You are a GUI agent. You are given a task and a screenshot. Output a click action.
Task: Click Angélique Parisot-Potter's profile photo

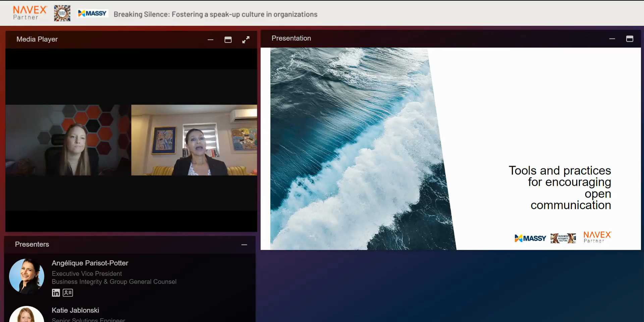tap(26, 276)
